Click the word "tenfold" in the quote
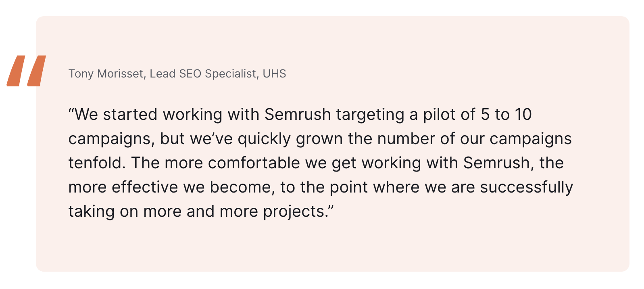This screenshot has width=644, height=289. click(x=95, y=163)
